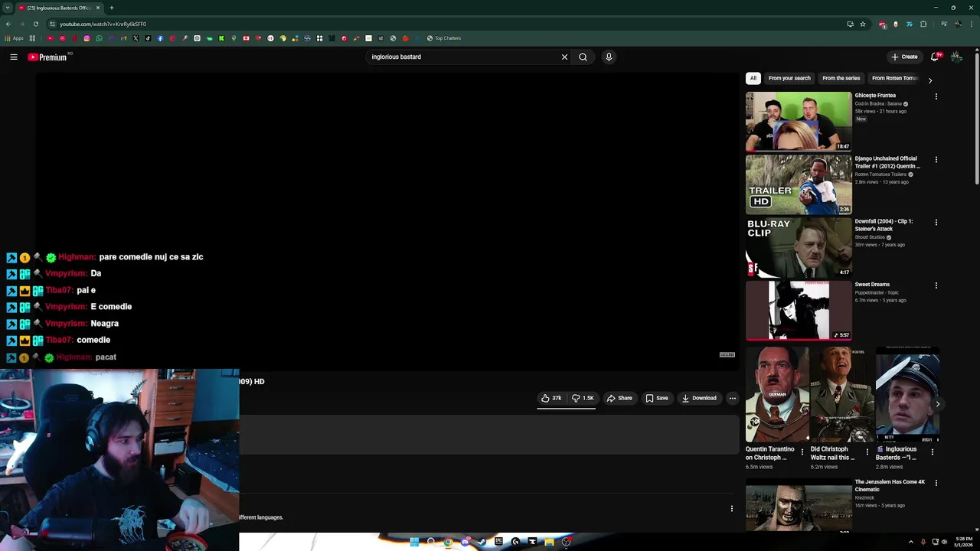
Task: Reload the YouTube page
Action: [x=35, y=24]
